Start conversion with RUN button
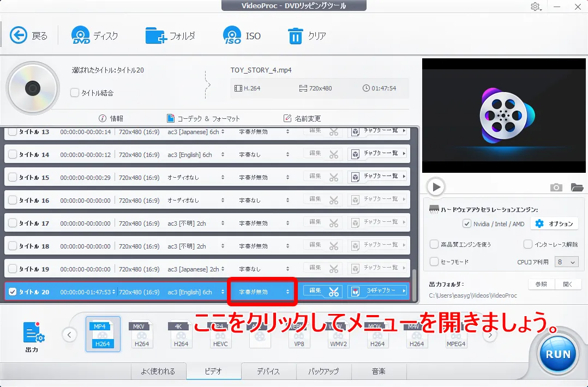588x387 pixels. coord(557,354)
